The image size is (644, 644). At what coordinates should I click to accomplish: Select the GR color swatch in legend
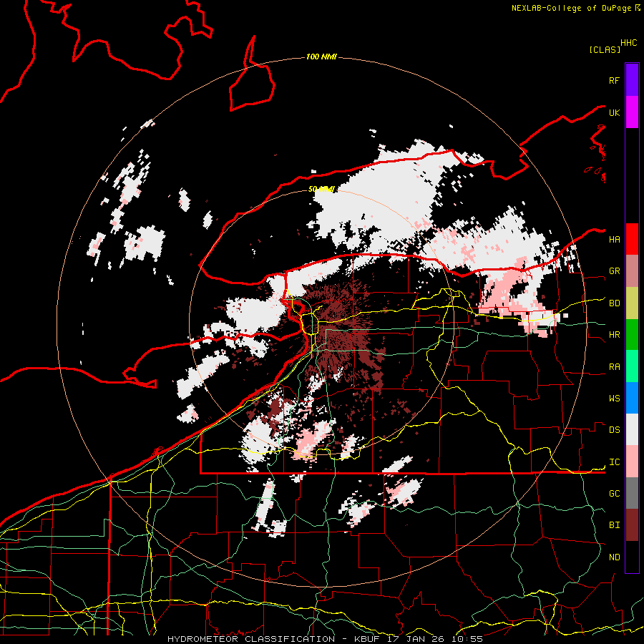(x=632, y=271)
